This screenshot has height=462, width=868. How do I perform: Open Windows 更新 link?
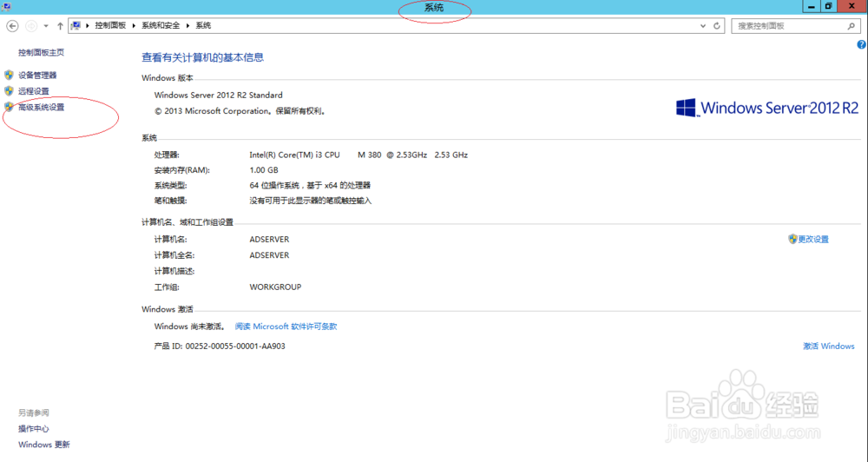pyautogui.click(x=43, y=445)
